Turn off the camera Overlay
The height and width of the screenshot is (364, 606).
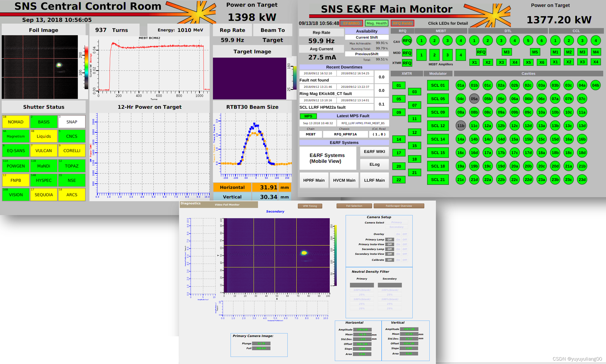pyautogui.click(x=405, y=234)
